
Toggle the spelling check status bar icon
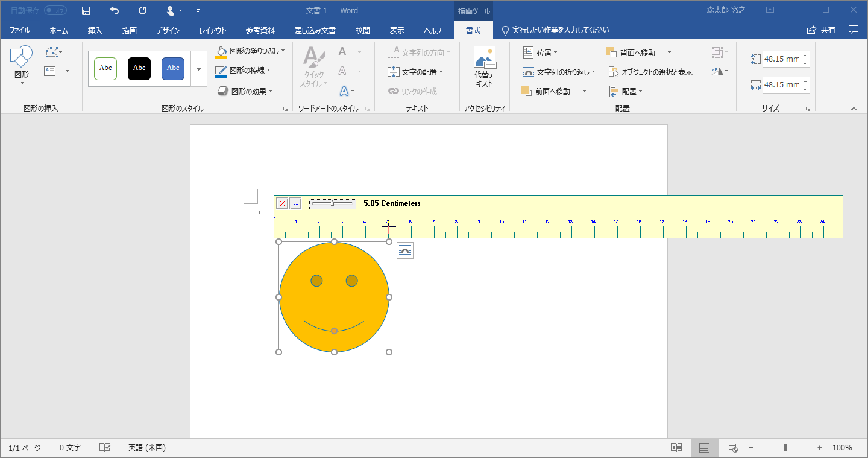click(104, 447)
